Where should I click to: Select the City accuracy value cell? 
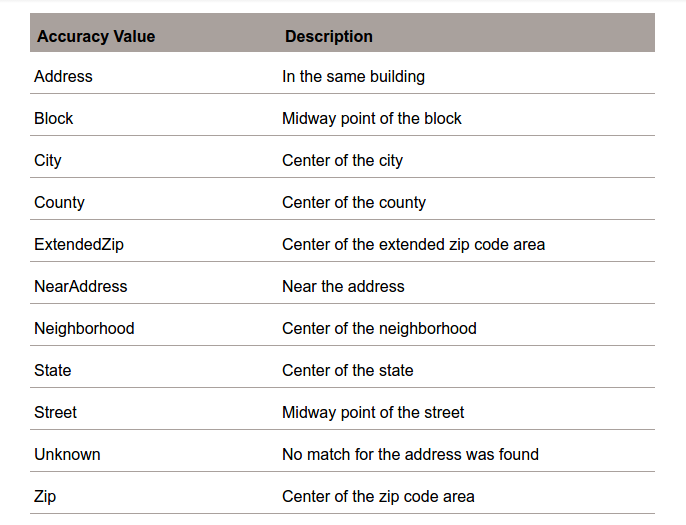(x=48, y=160)
